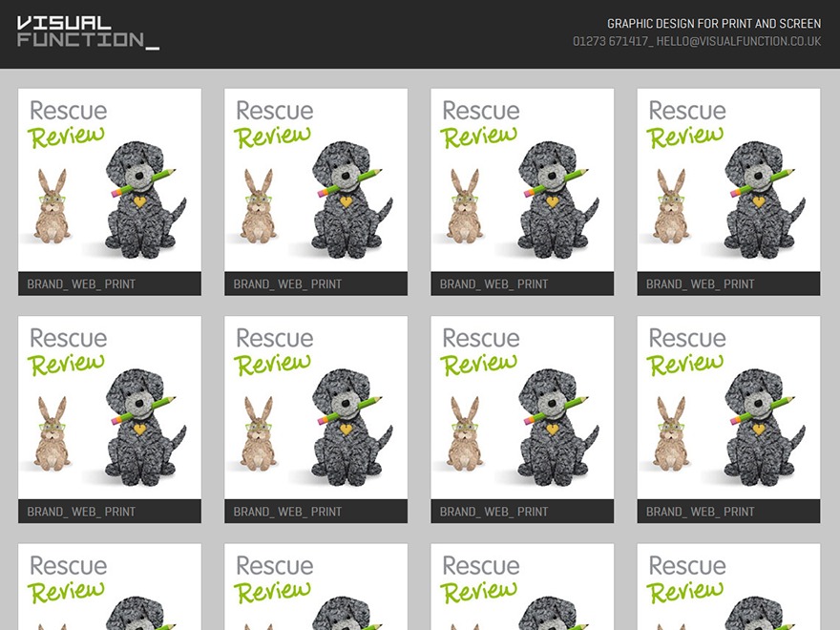This screenshot has width=840, height=630.
Task: Click the BRAND_ WEB_ PRINT caption under top-row second card
Action: (287, 283)
